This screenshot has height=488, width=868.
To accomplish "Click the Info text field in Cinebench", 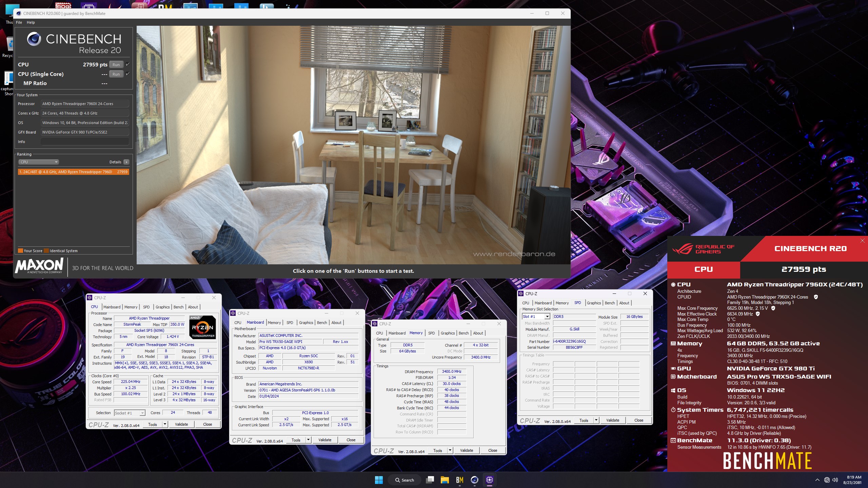I will pos(85,142).
